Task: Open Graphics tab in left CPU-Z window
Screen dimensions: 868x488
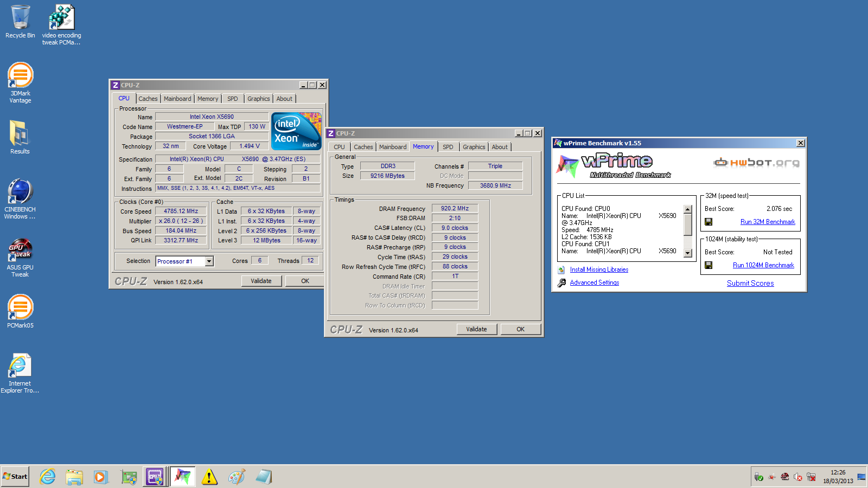Action: click(259, 99)
